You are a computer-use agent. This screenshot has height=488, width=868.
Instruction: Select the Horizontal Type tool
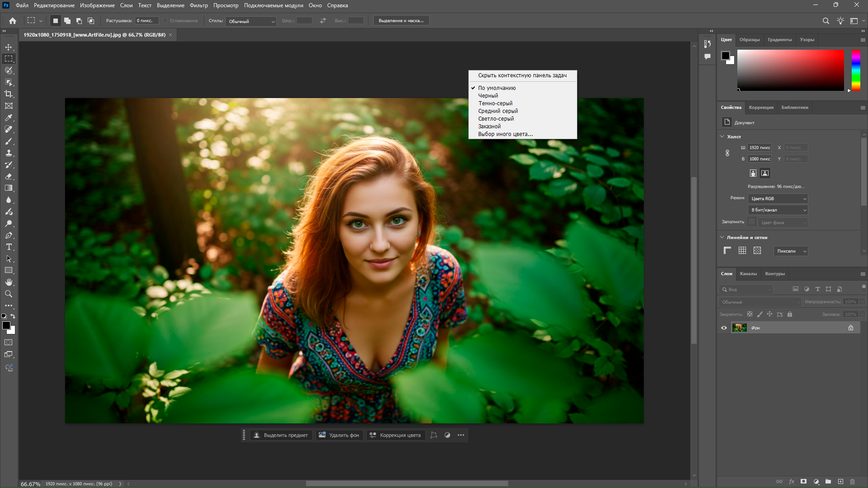pyautogui.click(x=9, y=247)
